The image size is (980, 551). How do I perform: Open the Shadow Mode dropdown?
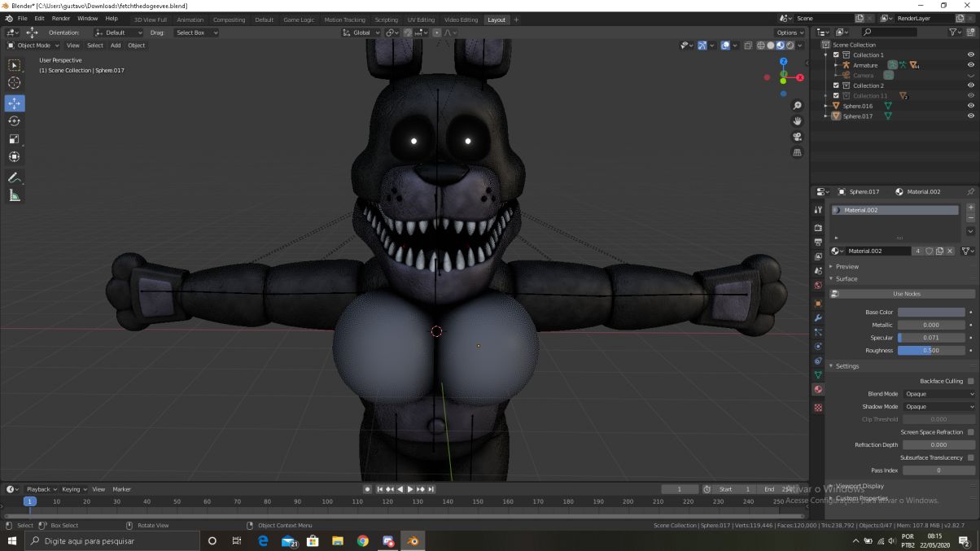939,407
